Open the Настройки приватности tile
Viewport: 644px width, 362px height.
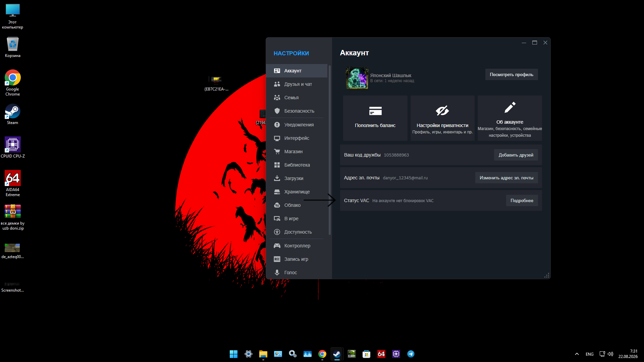pyautogui.click(x=442, y=118)
